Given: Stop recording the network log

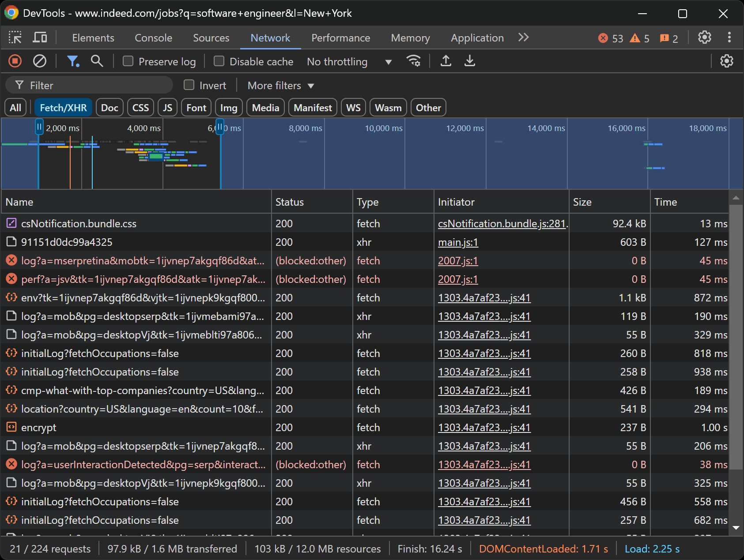Looking at the screenshot, I should [x=15, y=61].
